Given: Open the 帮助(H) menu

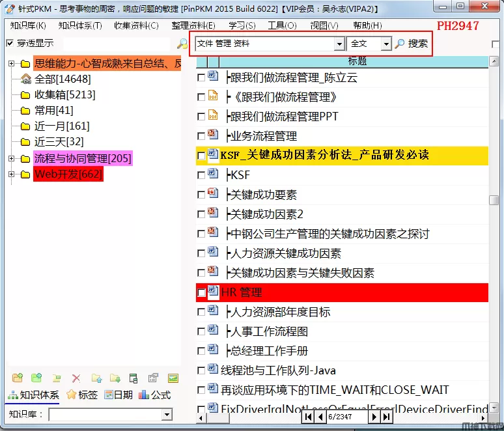Looking at the screenshot, I should coord(367,25).
